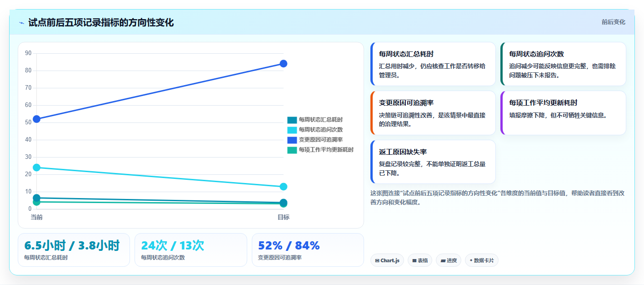Click the chart description paragraph starting 这张图连接

coord(497,198)
